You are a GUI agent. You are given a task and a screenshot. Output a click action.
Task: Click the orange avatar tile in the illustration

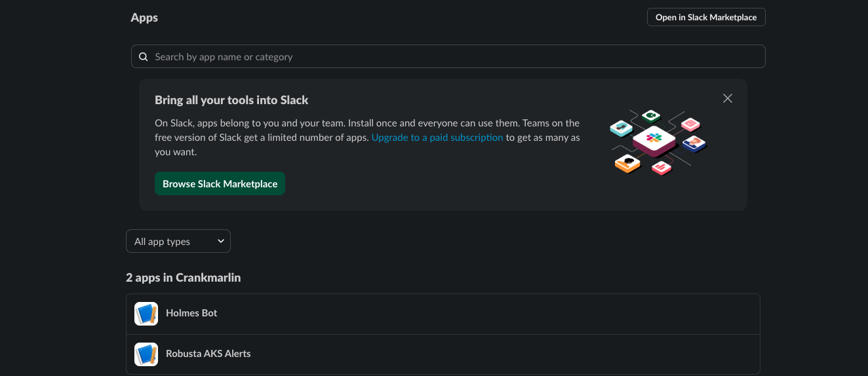tap(627, 163)
